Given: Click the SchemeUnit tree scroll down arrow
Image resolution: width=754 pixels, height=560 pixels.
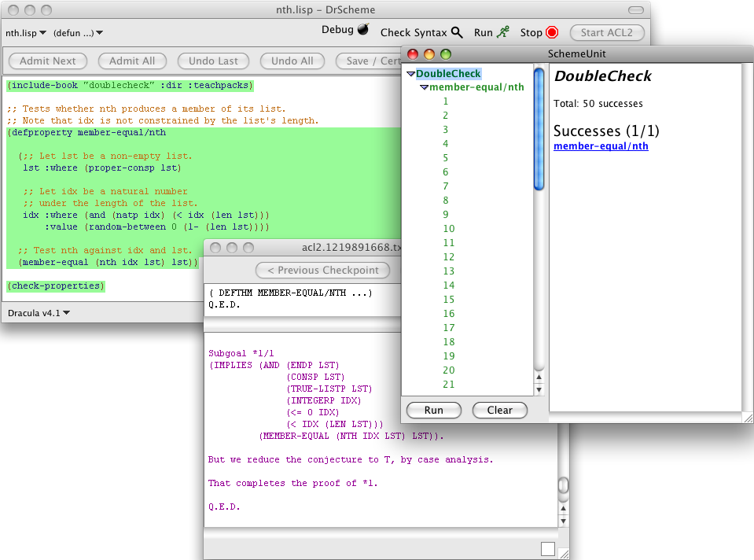Looking at the screenshot, I should [x=539, y=389].
